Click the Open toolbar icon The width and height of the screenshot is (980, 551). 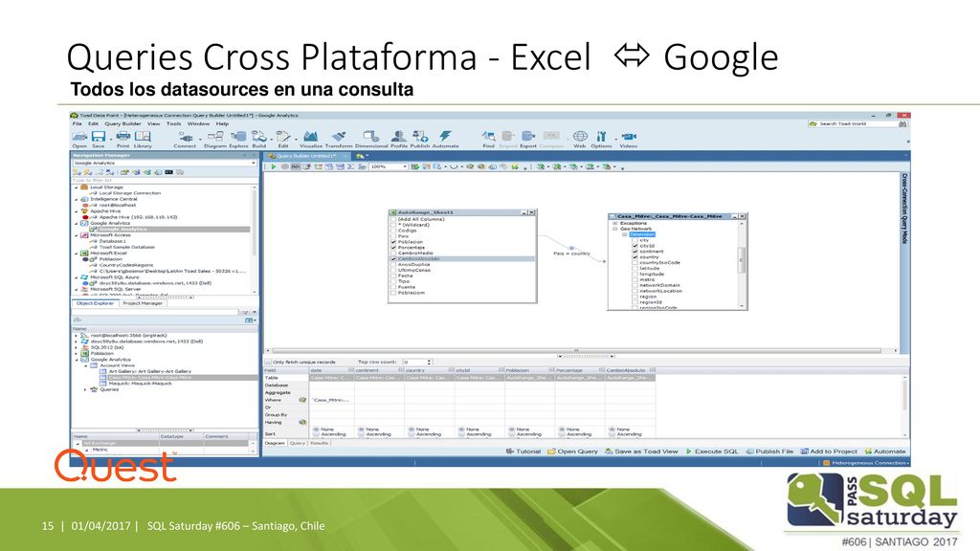click(79, 136)
